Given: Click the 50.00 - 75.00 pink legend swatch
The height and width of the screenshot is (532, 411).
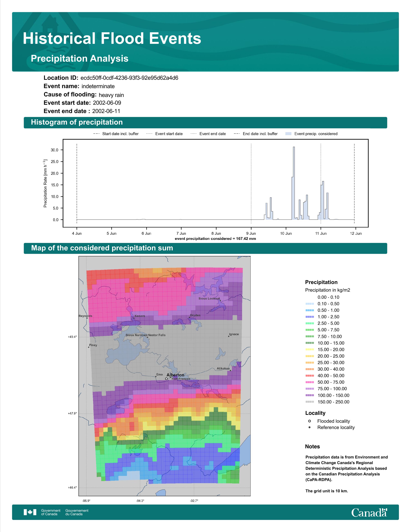Looking at the screenshot, I should pyautogui.click(x=309, y=382).
